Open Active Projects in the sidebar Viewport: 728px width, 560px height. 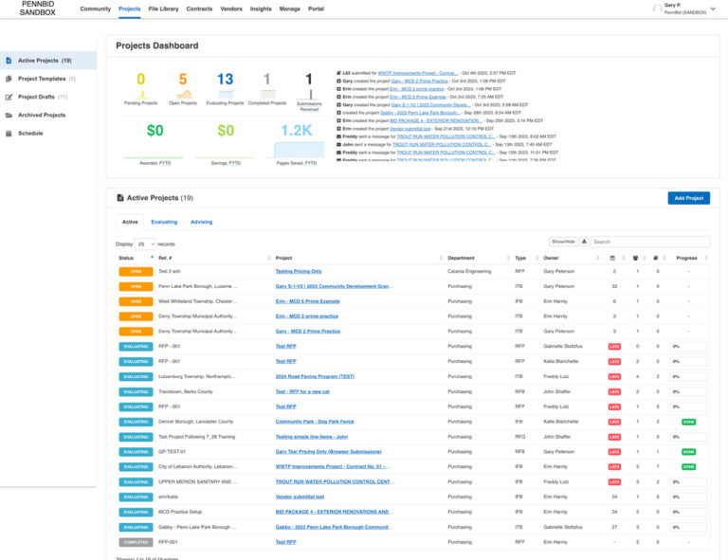click(44, 60)
